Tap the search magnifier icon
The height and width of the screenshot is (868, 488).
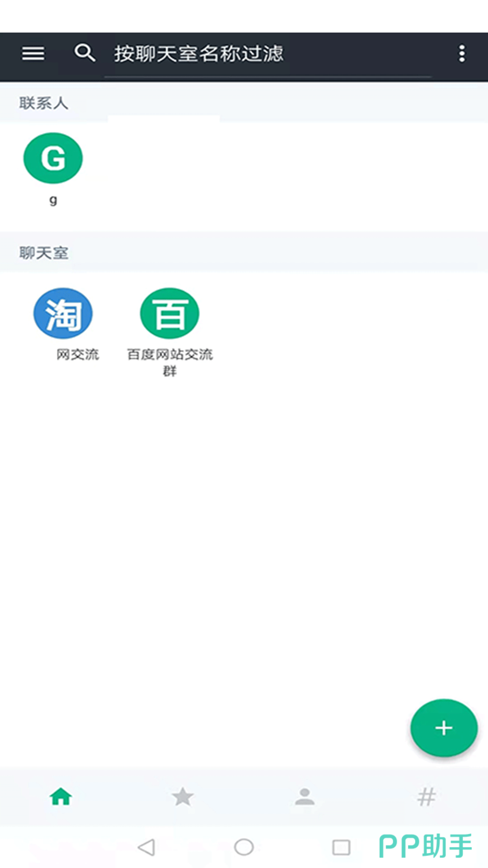click(84, 53)
